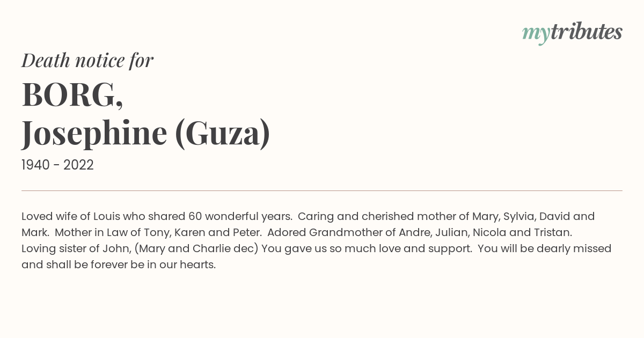Click "You will be dearly missed" text
644x338 pixels.
tap(544, 249)
